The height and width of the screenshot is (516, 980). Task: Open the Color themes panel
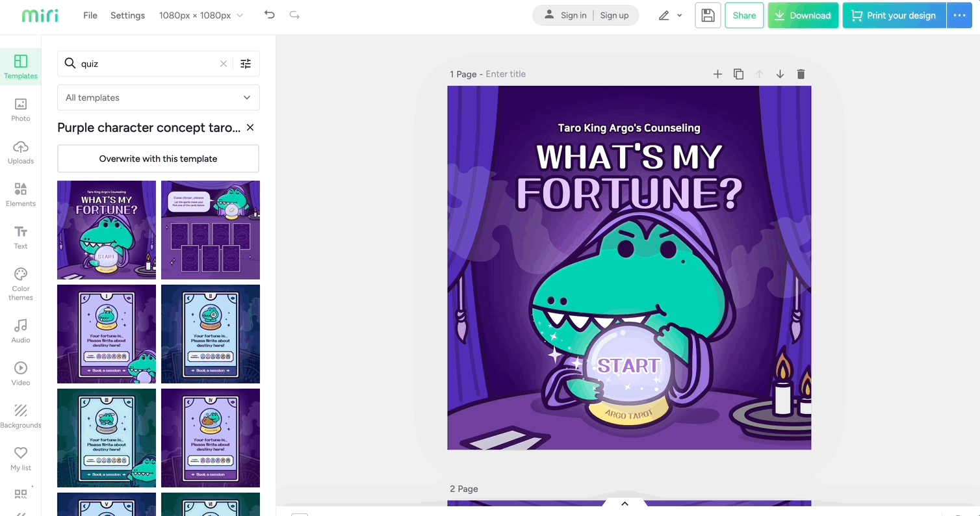tap(20, 283)
